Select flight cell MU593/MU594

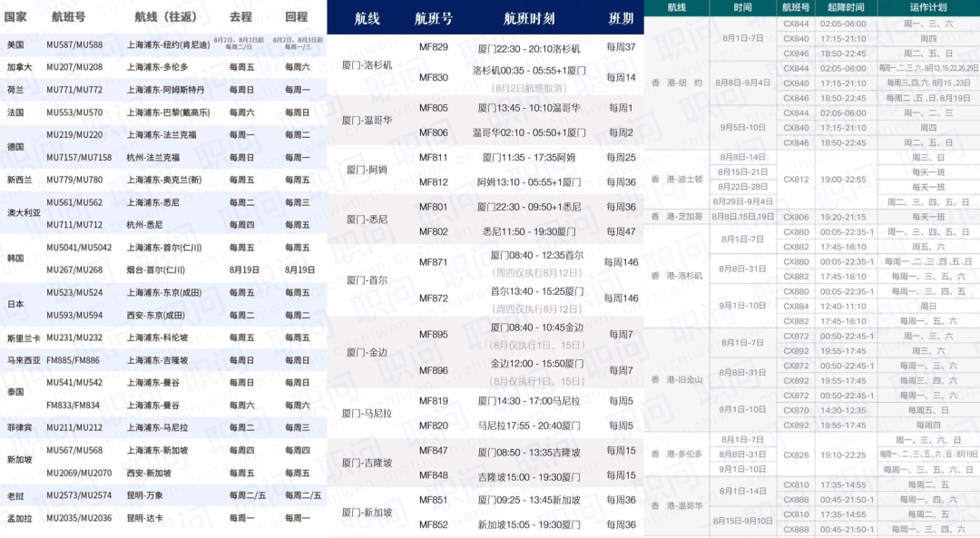tap(74, 316)
